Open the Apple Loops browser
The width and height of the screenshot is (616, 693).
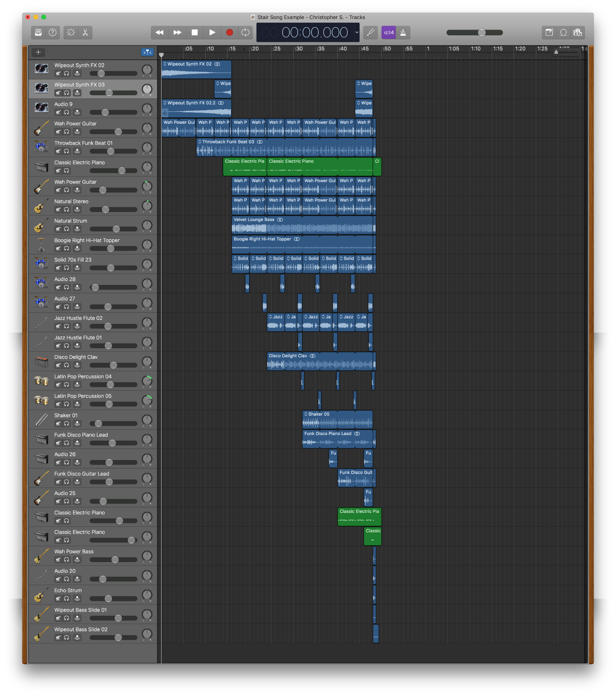(x=563, y=32)
